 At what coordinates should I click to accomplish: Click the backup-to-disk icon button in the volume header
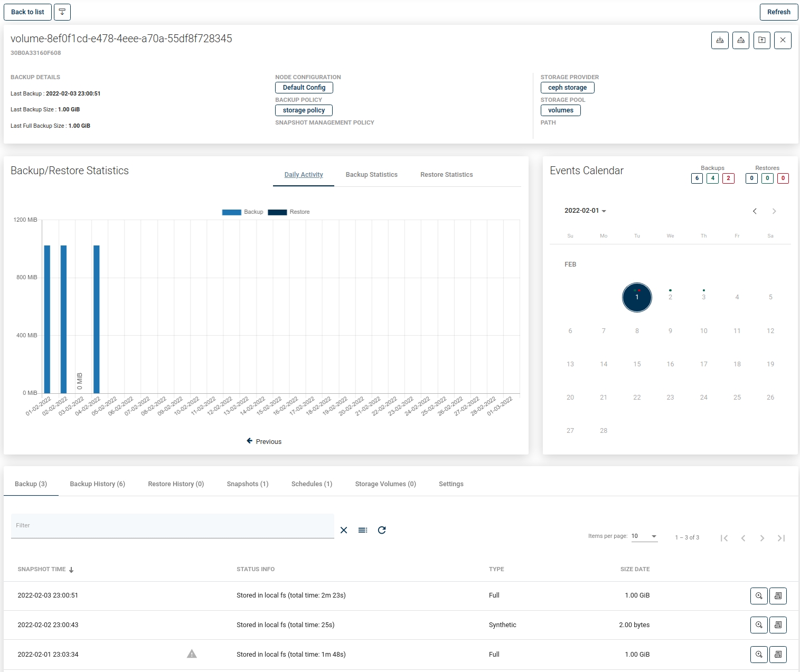[720, 41]
